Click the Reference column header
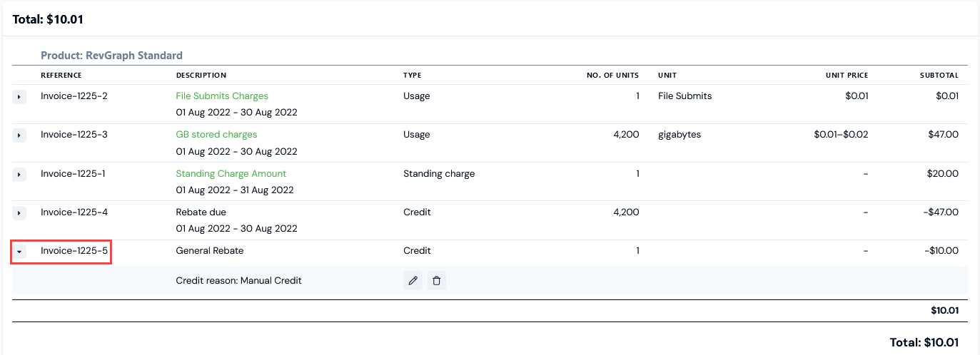The width and height of the screenshot is (980, 355). (x=61, y=75)
